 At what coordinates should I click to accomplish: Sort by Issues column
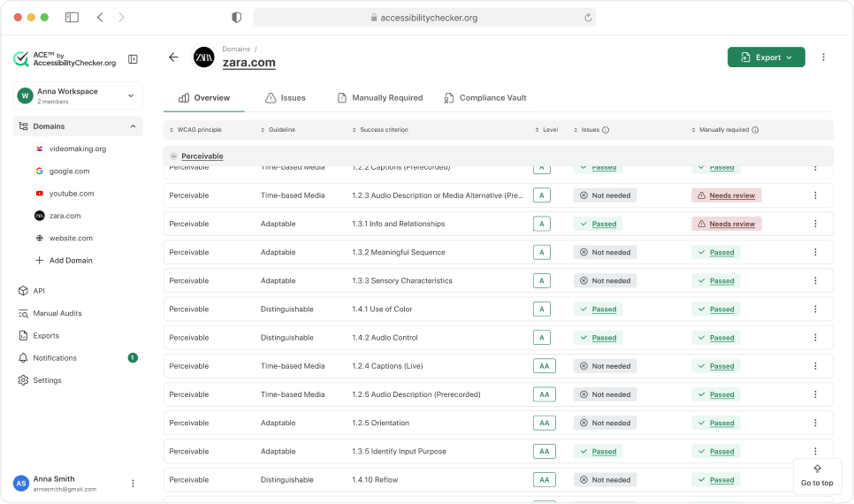[587, 130]
